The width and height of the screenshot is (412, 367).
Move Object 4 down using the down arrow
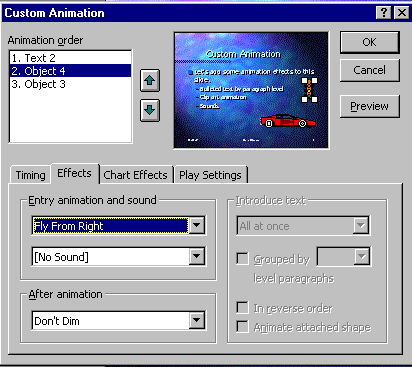150,110
